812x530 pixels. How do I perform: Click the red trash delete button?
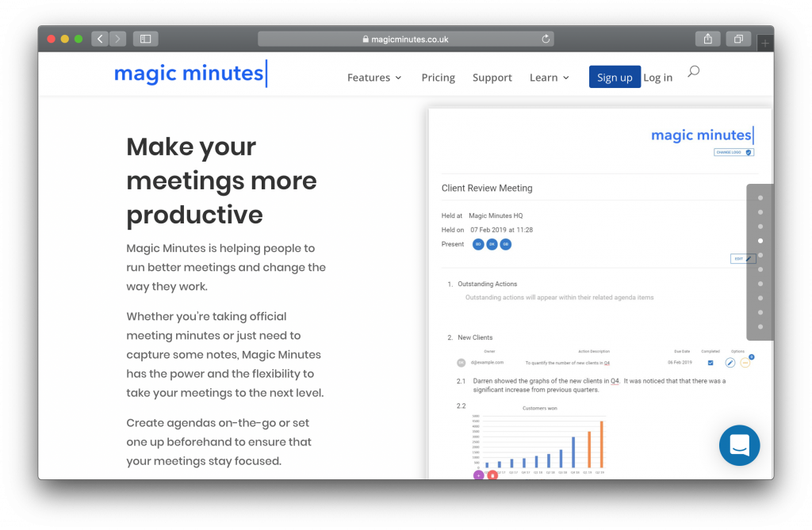pos(492,475)
